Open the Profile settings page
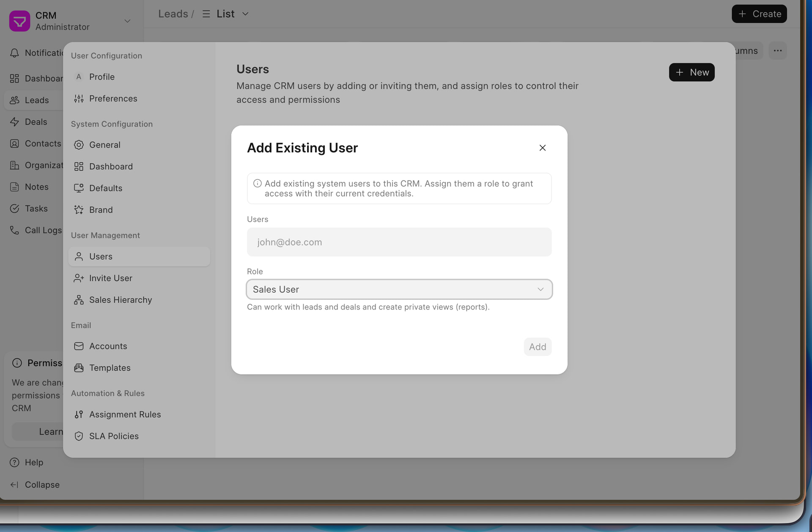This screenshot has height=532, width=812. tap(139, 77)
